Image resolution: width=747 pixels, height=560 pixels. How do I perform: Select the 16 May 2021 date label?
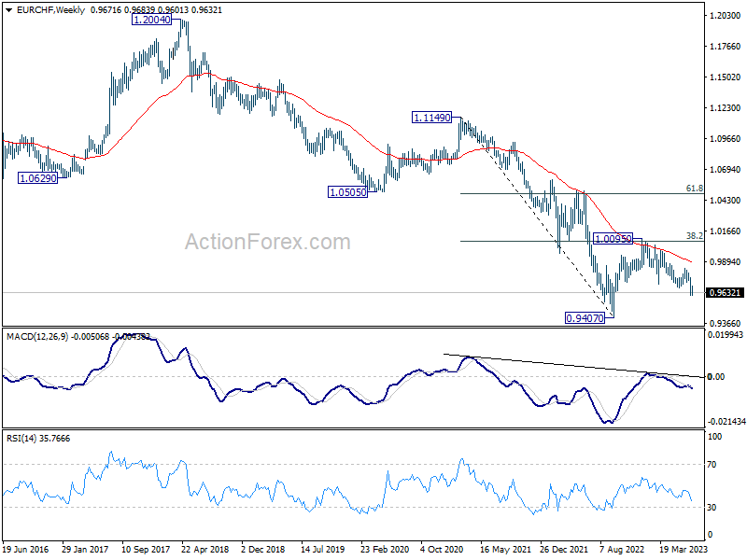click(x=505, y=550)
